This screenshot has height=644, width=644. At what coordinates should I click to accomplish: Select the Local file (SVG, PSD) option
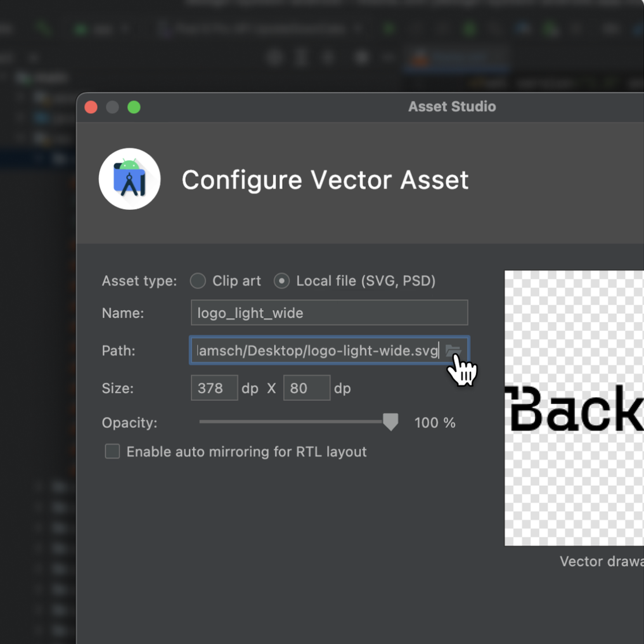tap(282, 281)
